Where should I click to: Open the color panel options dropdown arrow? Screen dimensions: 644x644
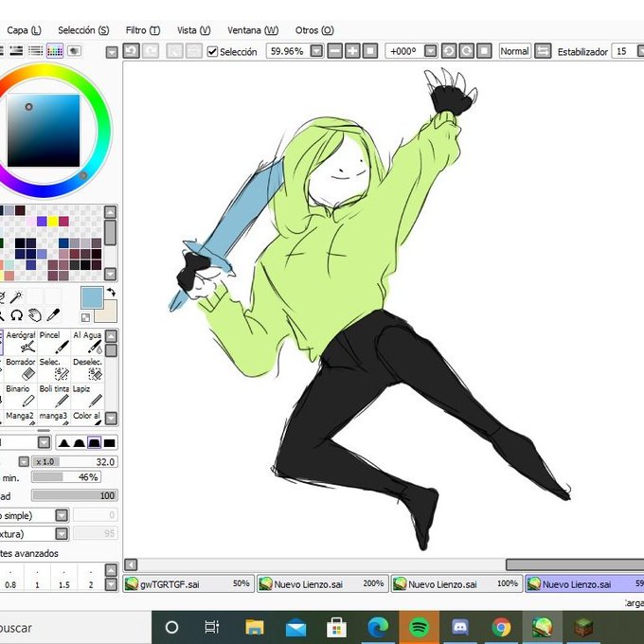tap(112, 52)
